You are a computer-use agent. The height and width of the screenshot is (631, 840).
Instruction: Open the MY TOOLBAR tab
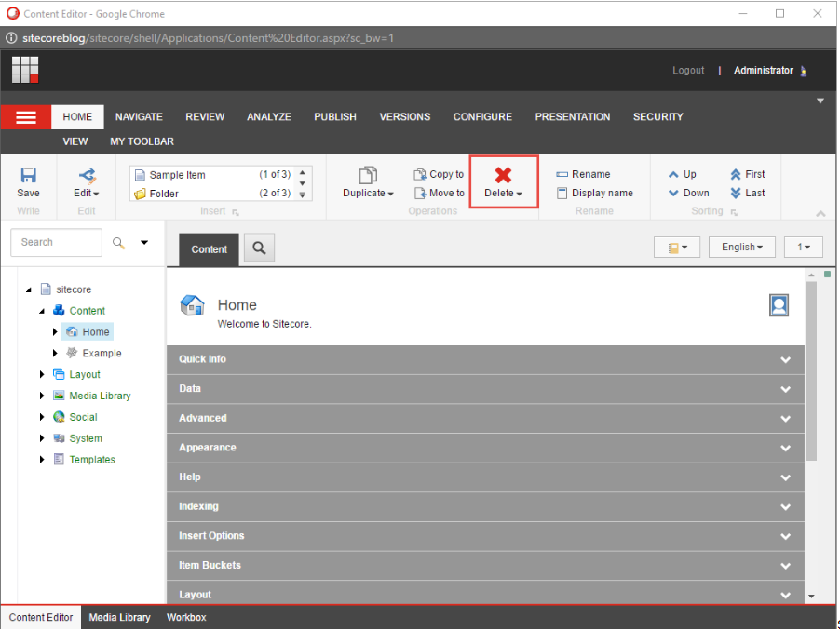coord(142,141)
